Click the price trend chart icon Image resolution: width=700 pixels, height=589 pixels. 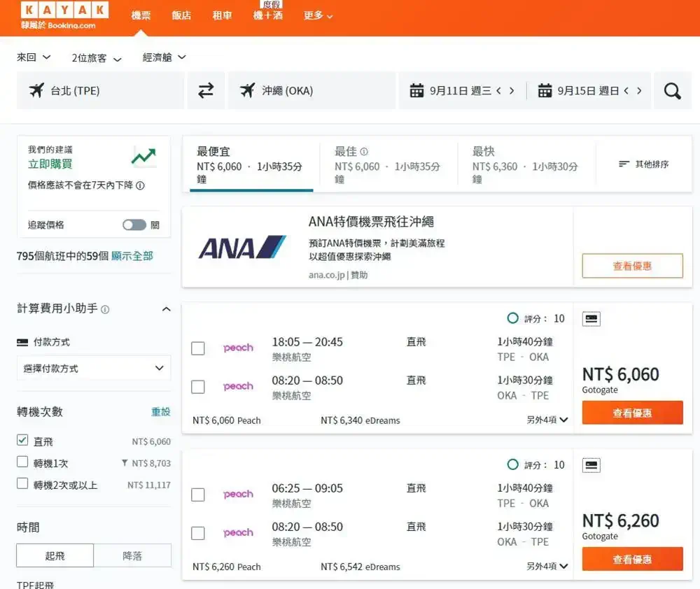click(143, 157)
